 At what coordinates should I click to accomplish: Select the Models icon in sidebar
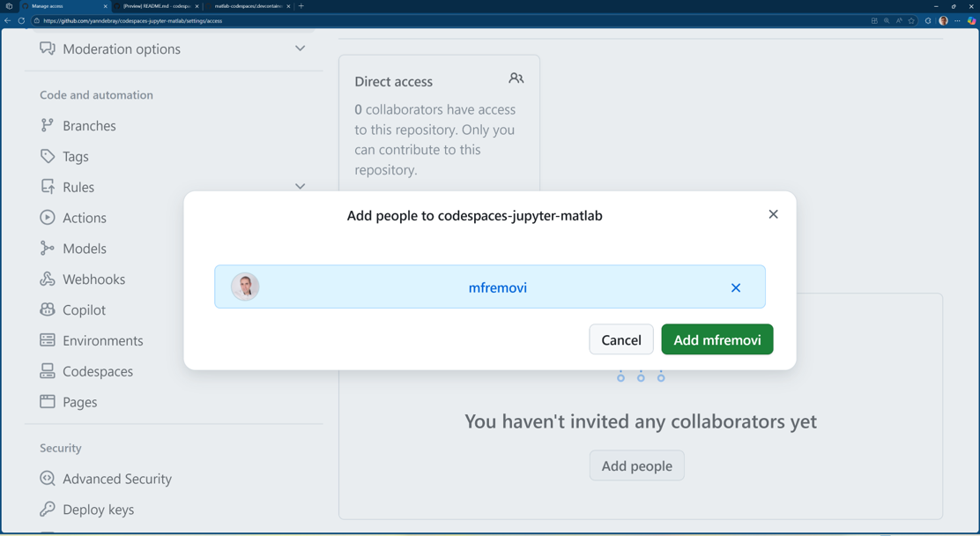[x=48, y=249]
